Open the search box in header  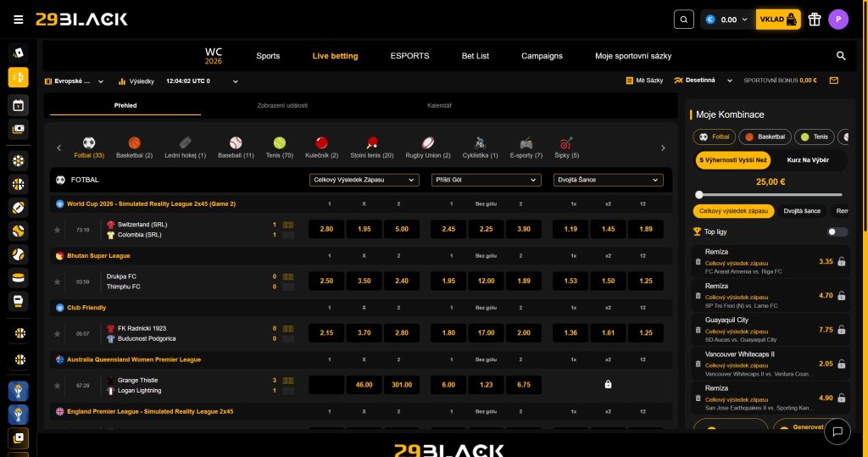tap(684, 20)
